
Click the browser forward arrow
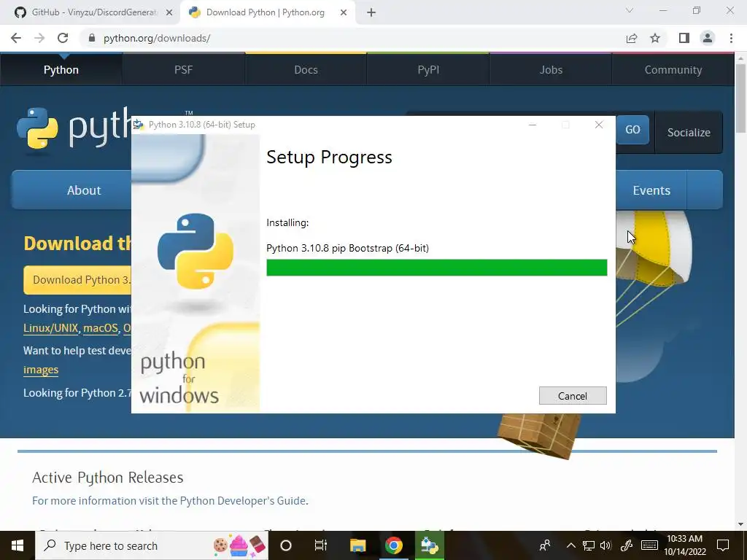coord(39,38)
